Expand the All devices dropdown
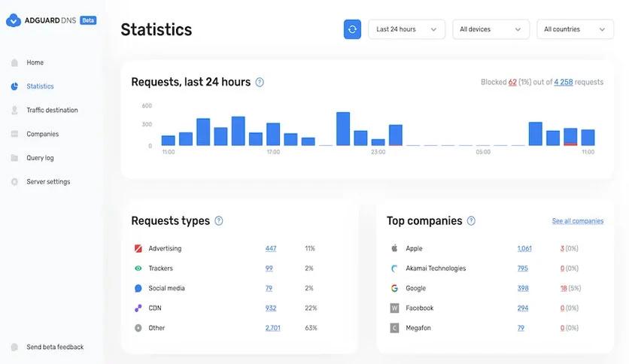Image resolution: width=629 pixels, height=364 pixels. point(491,29)
